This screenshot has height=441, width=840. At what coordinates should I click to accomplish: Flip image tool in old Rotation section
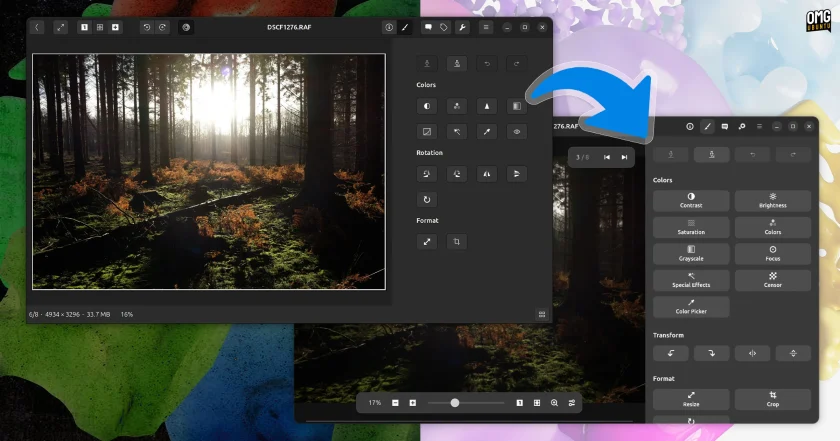point(517,174)
